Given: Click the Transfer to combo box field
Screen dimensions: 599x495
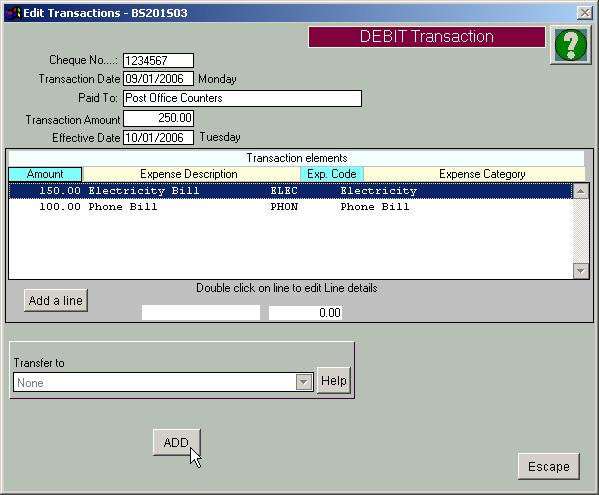Looking at the screenshot, I should pos(163,382).
